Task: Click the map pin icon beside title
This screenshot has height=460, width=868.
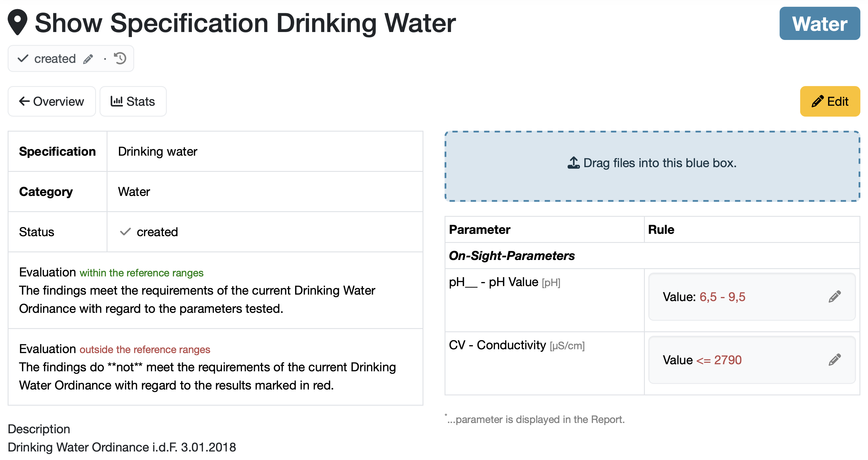Action: coord(18,22)
